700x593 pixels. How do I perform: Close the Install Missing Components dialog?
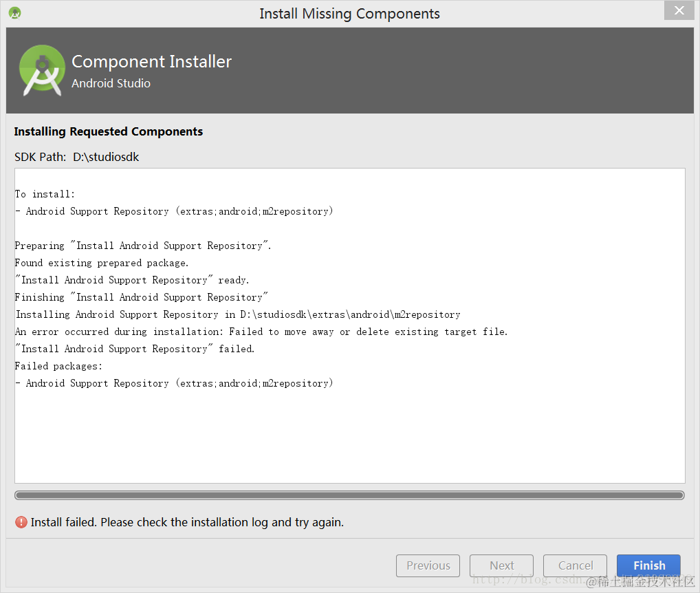pyautogui.click(x=679, y=10)
